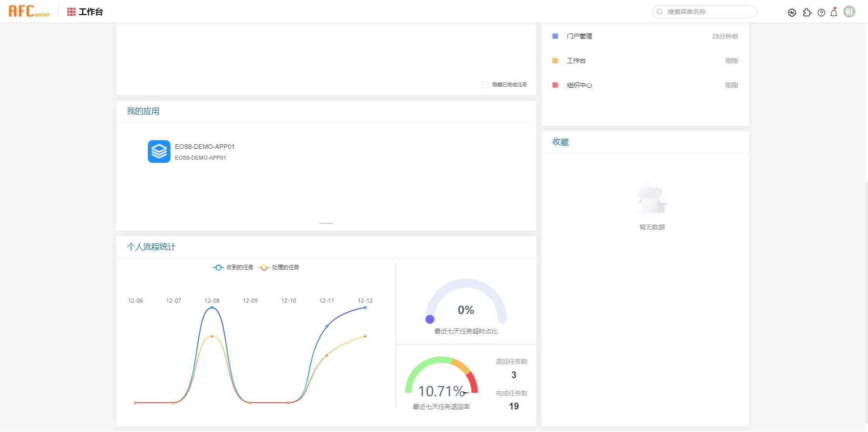Toggle 处理的任务 series in chart legend

click(279, 267)
